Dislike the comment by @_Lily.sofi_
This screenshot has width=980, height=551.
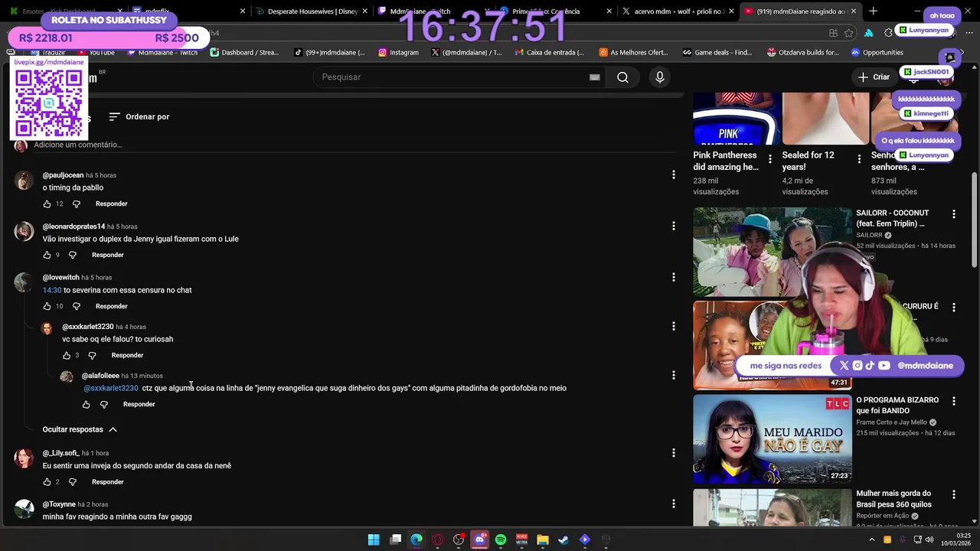tap(73, 482)
